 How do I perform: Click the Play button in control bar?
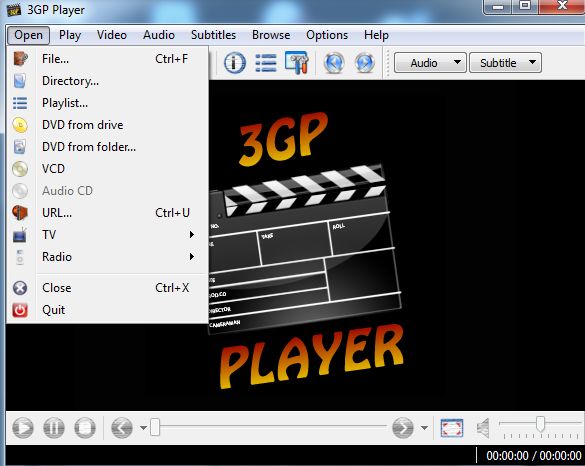click(x=23, y=427)
